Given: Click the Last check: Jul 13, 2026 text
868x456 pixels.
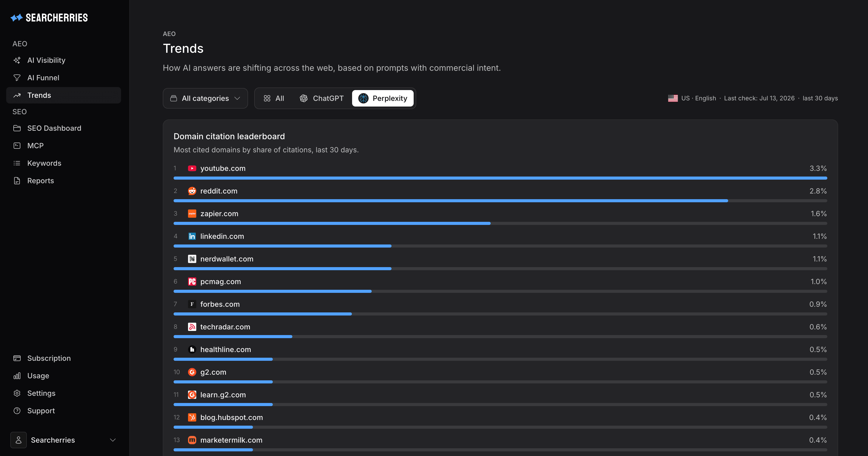Looking at the screenshot, I should pyautogui.click(x=759, y=98).
